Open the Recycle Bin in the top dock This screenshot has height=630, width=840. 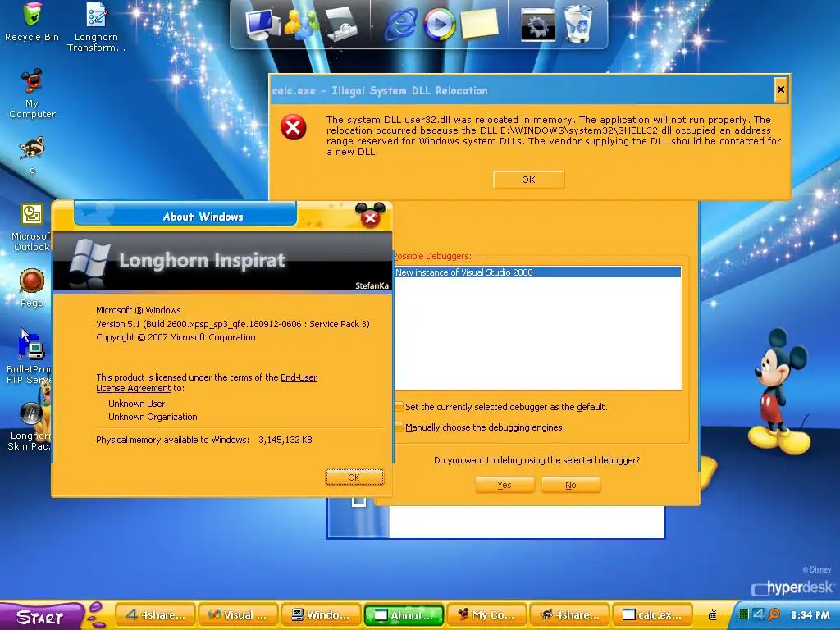tap(578, 24)
